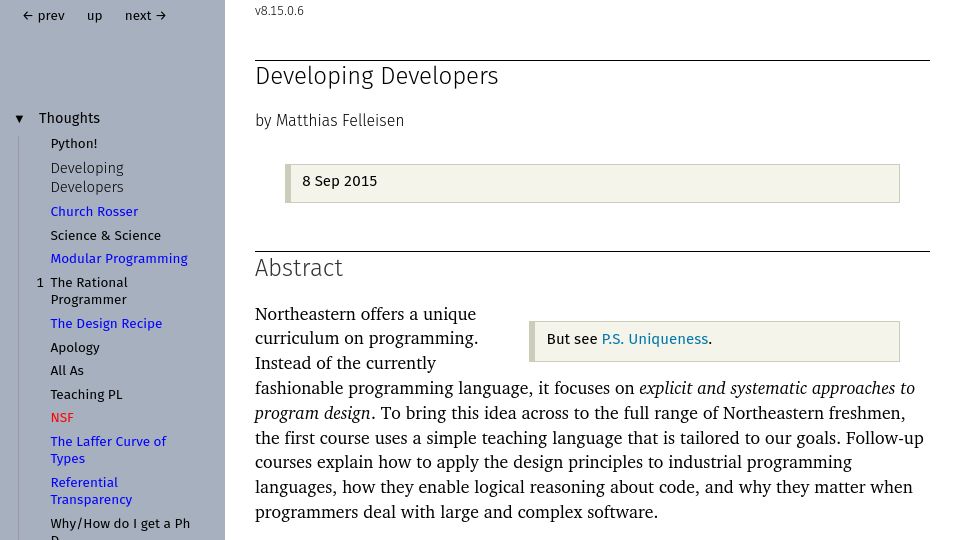
Task: Follow the P.S. Uniqueness link
Action: (x=654, y=339)
